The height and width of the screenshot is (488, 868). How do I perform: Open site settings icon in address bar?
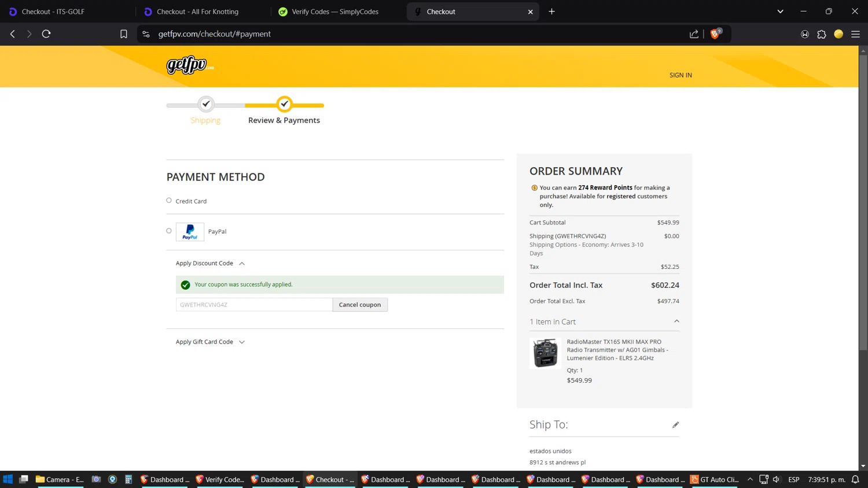pos(146,34)
